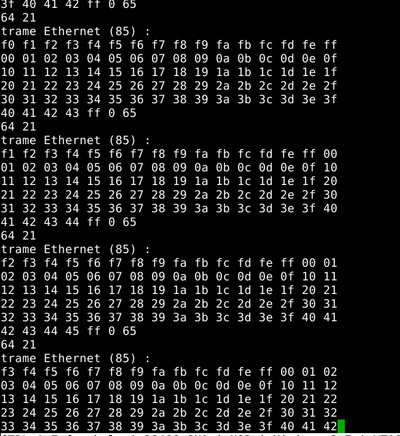The height and width of the screenshot is (436, 400).
Task: Click the row starting with 01 02 03 04
Action: coord(169,167)
